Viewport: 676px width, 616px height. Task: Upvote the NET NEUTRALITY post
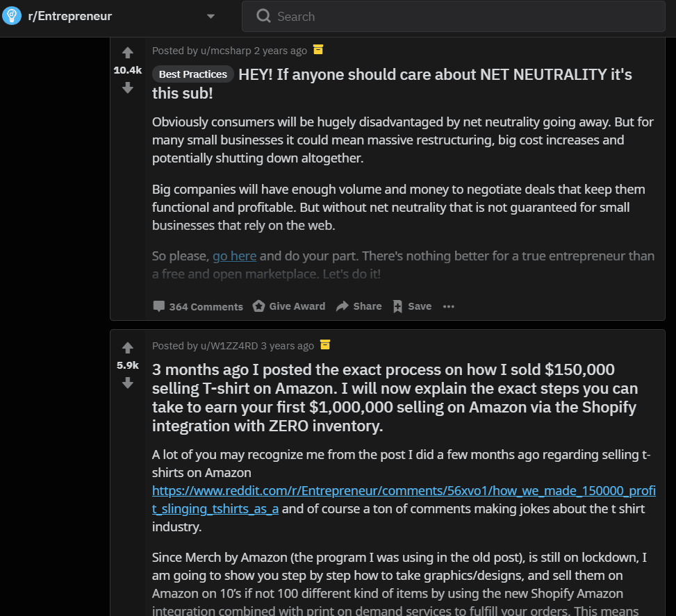point(128,53)
